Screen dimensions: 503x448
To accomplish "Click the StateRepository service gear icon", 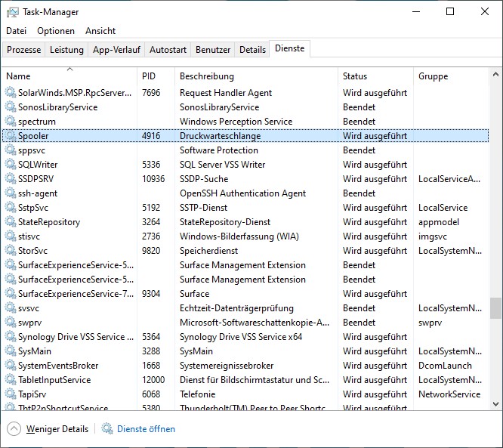I will [x=11, y=222].
